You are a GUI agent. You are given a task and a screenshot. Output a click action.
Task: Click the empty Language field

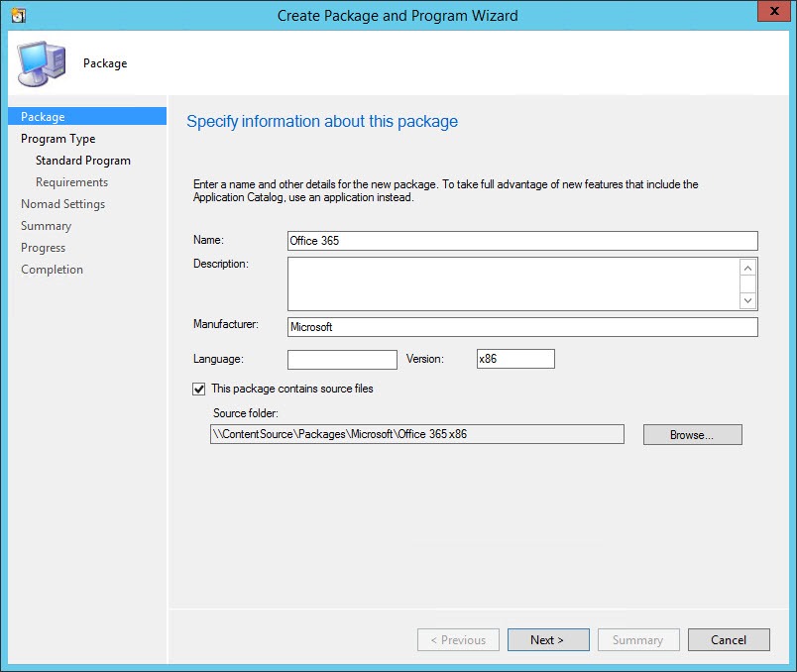coord(342,359)
